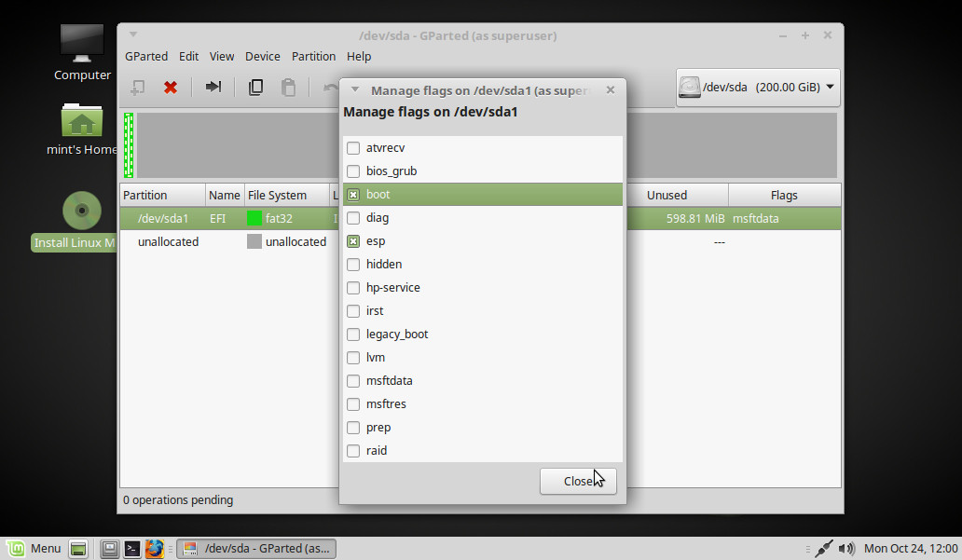Expand the GParted window menu arrow in titlebar
Screen dimensions: 962x560
133,35
